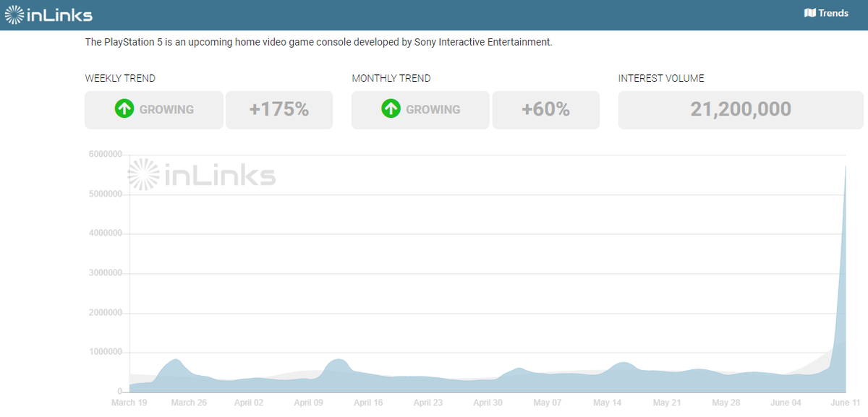Click the weekly GROWING status label

tap(166, 110)
